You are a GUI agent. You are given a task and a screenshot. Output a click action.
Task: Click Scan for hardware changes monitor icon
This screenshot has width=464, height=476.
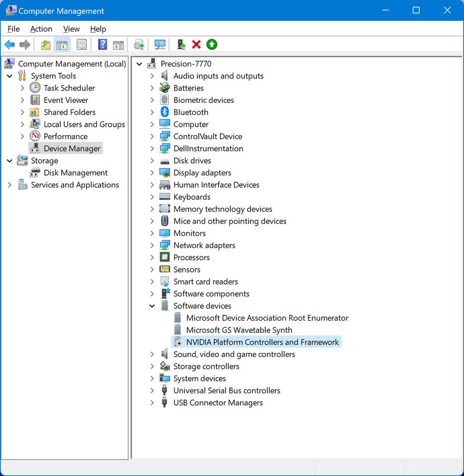[x=160, y=45]
